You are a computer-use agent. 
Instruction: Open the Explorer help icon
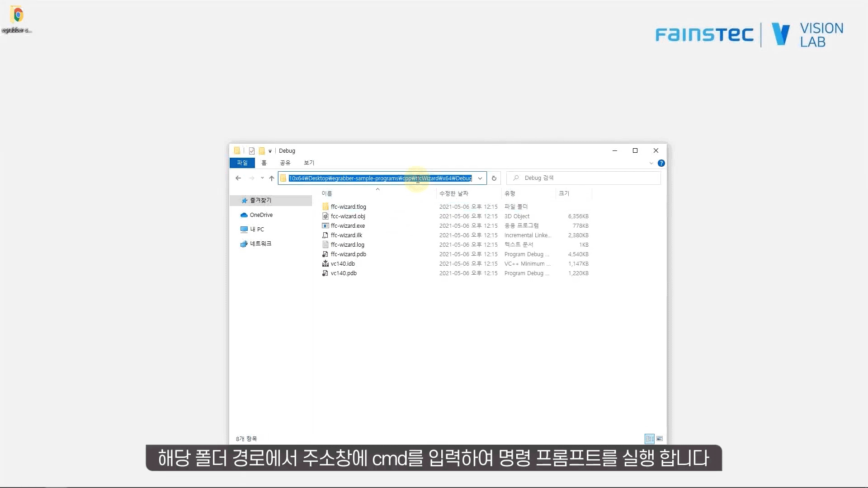point(661,163)
